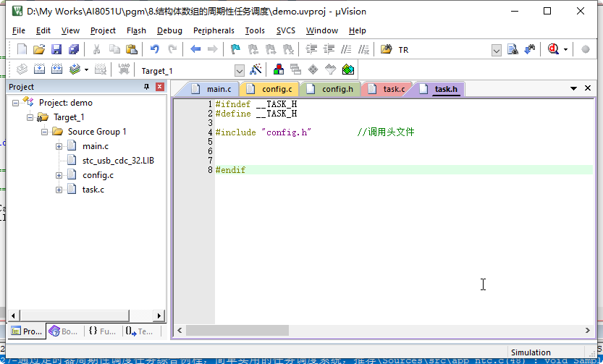Collapse the Source Group 1 folder
This screenshot has height=364, width=603.
[x=45, y=132]
